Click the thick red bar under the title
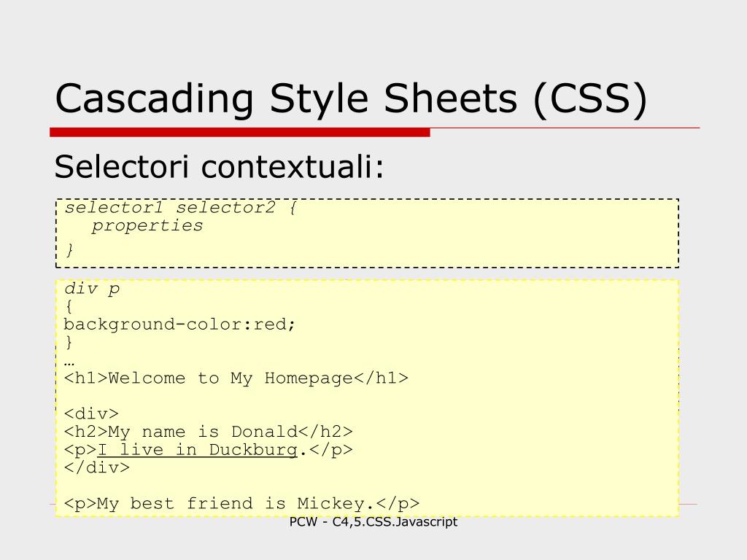This screenshot has height=560, width=747. pos(239,133)
